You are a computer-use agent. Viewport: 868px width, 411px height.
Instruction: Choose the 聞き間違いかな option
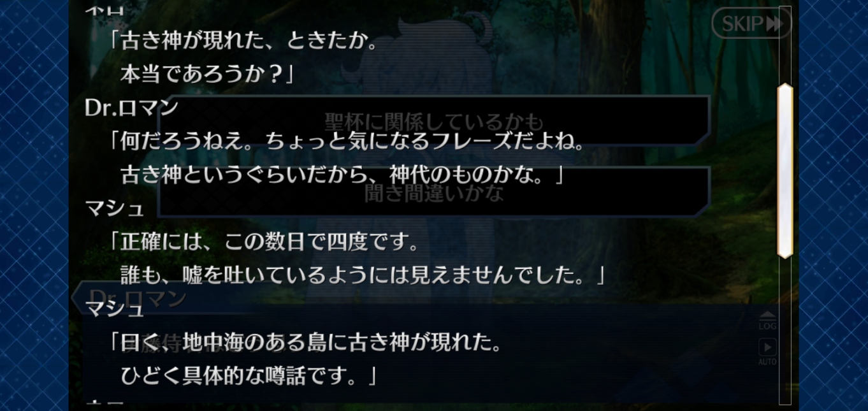tap(434, 192)
